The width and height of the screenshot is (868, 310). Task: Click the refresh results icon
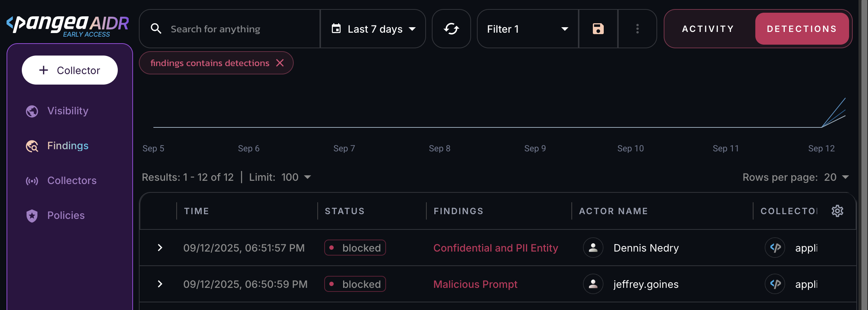[x=451, y=29]
